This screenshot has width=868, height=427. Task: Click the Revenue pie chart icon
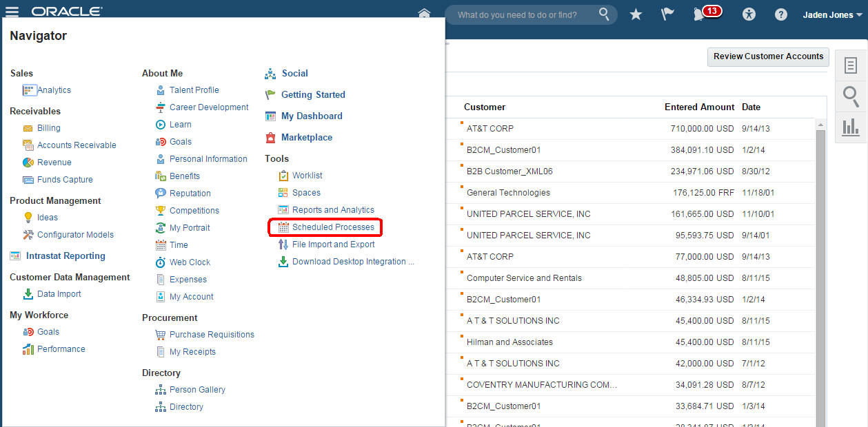[x=28, y=163]
